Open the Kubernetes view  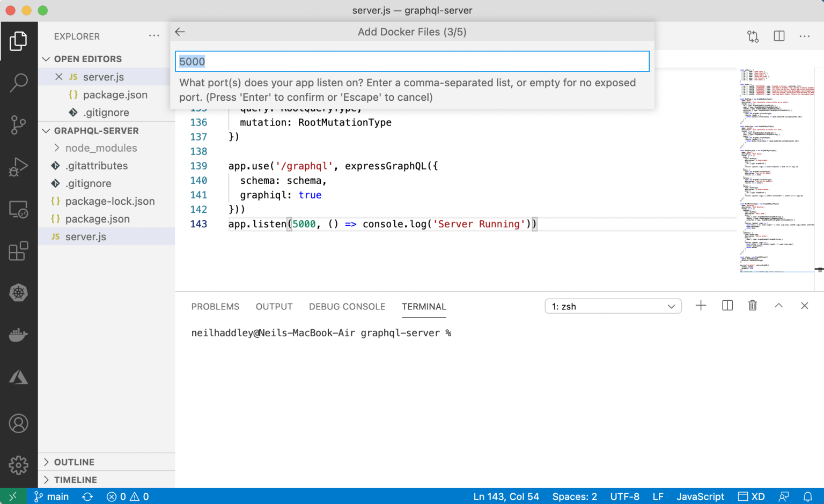[x=19, y=293]
